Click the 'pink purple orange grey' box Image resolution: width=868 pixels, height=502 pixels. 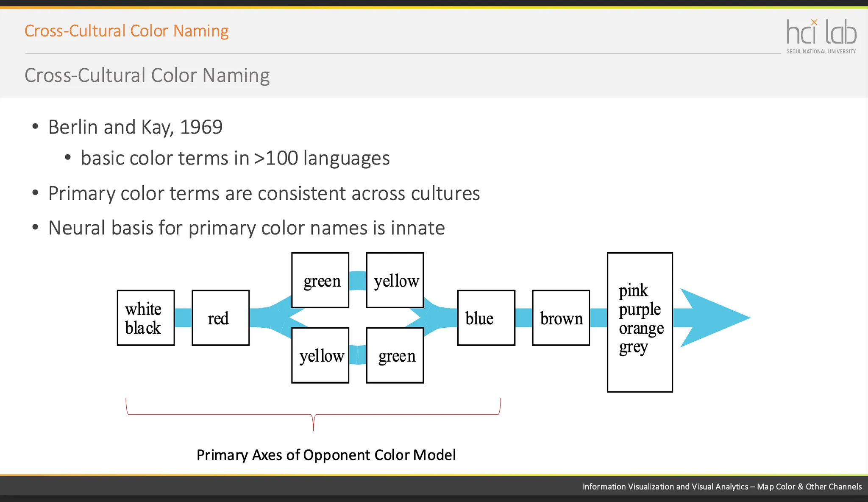[640, 322]
